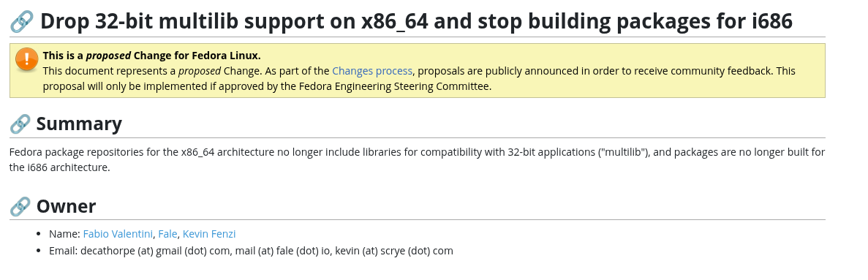Open Kevin Fenzi's profile link
Viewport: 868px width, 280px height.
coord(209,234)
